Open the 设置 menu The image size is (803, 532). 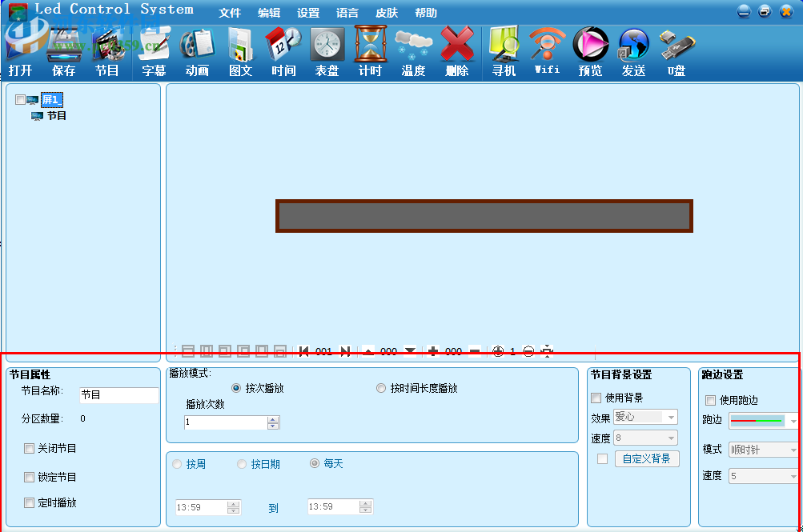point(308,12)
